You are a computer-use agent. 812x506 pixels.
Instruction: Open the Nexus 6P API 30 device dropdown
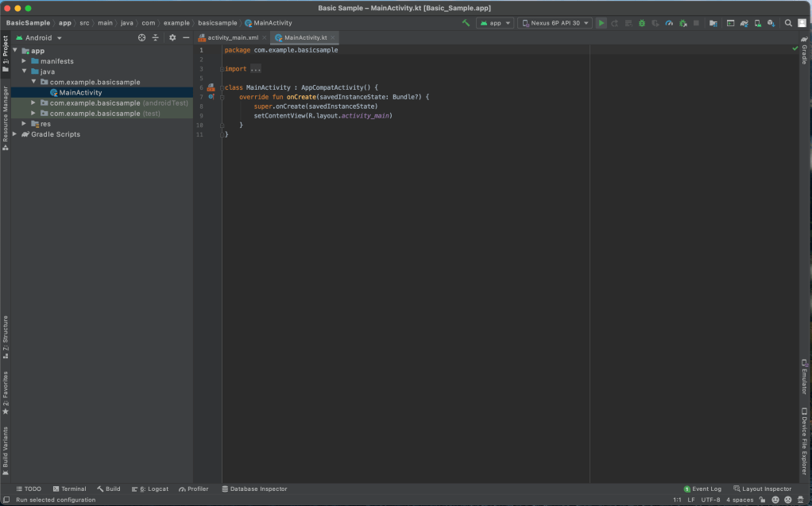[555, 23]
